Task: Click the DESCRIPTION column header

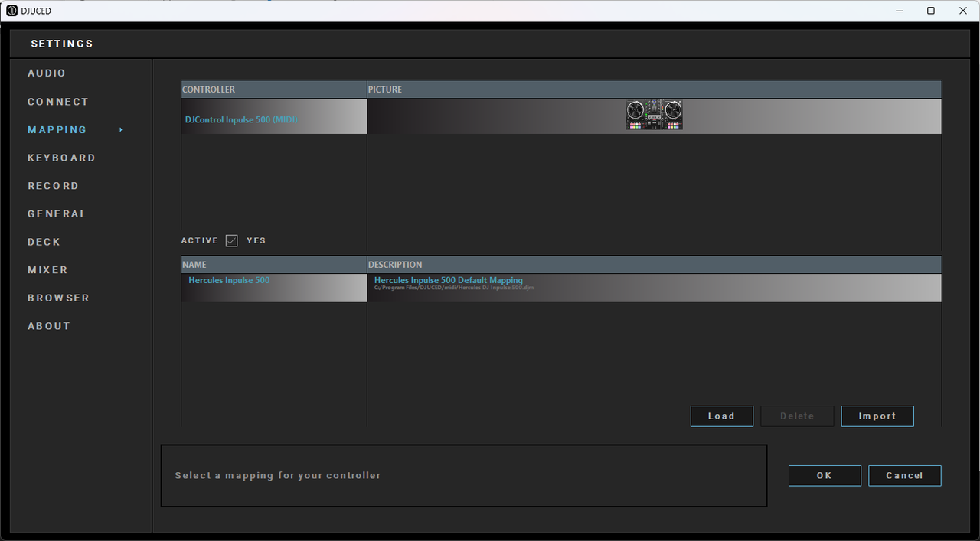Action: [x=655, y=265]
